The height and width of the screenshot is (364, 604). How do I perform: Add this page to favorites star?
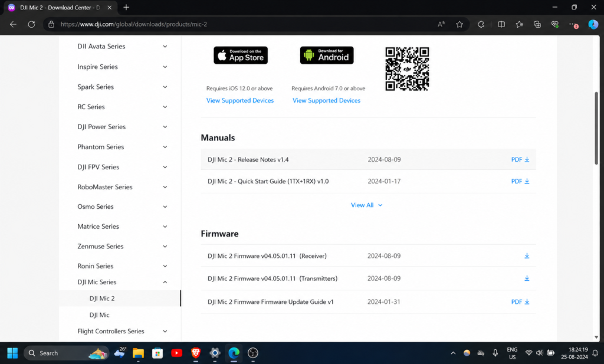point(459,24)
